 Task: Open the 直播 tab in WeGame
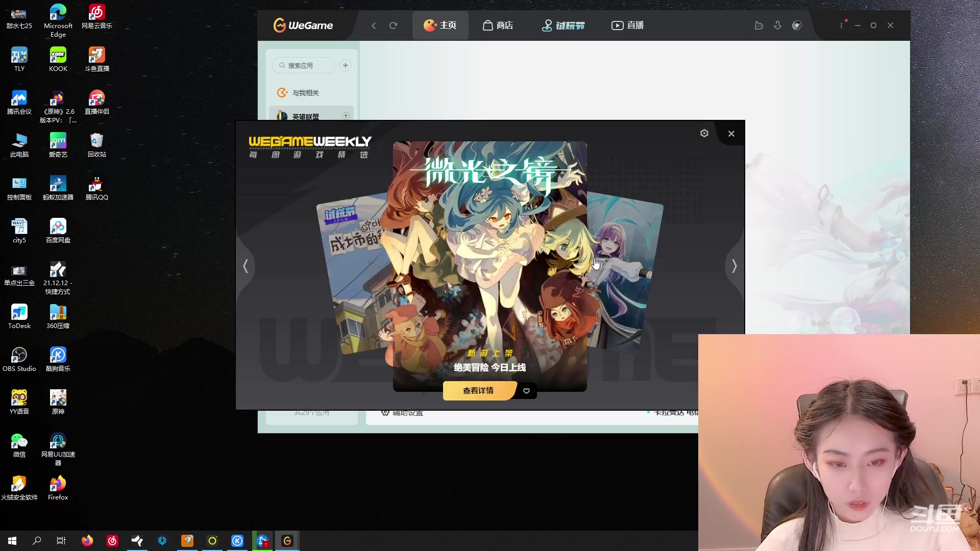(627, 25)
